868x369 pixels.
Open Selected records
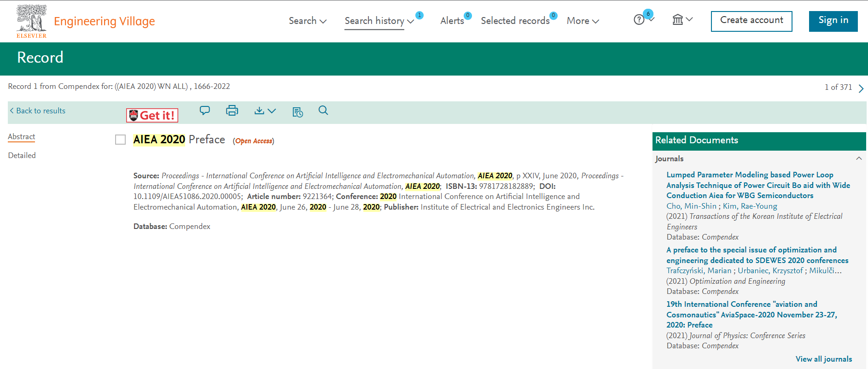(x=515, y=21)
